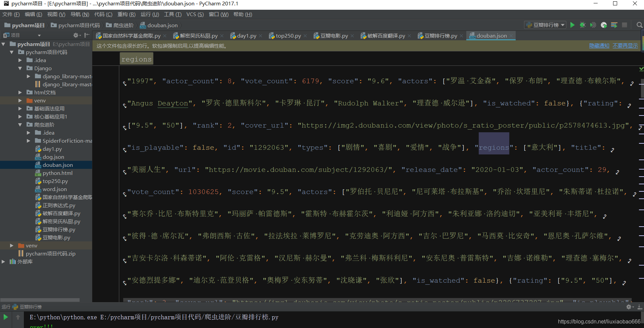The height and width of the screenshot is (328, 644).
Task: Close the day1.py editor tab
Action: pos(261,36)
